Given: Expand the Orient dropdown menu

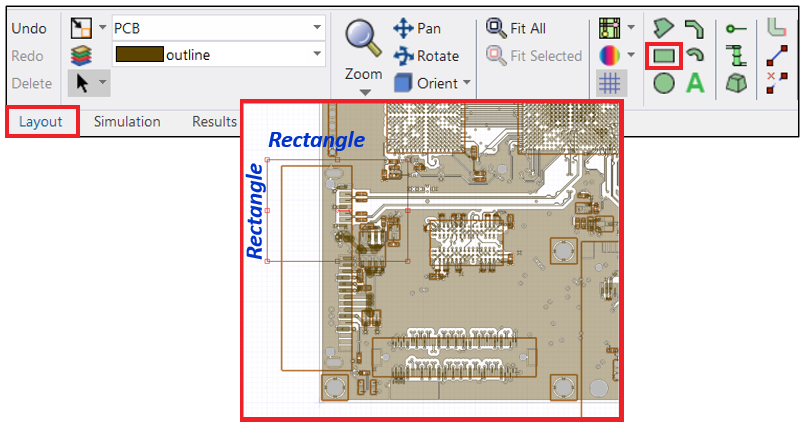Looking at the screenshot, I should pos(466,84).
